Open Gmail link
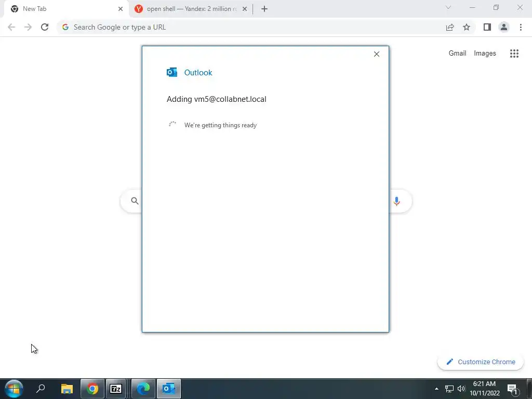532x399 pixels. point(457,54)
